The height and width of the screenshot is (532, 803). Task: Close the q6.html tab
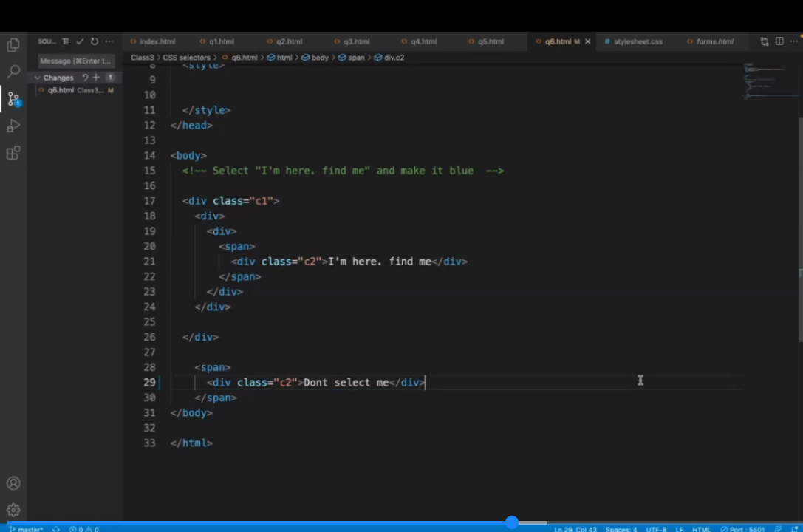point(588,42)
